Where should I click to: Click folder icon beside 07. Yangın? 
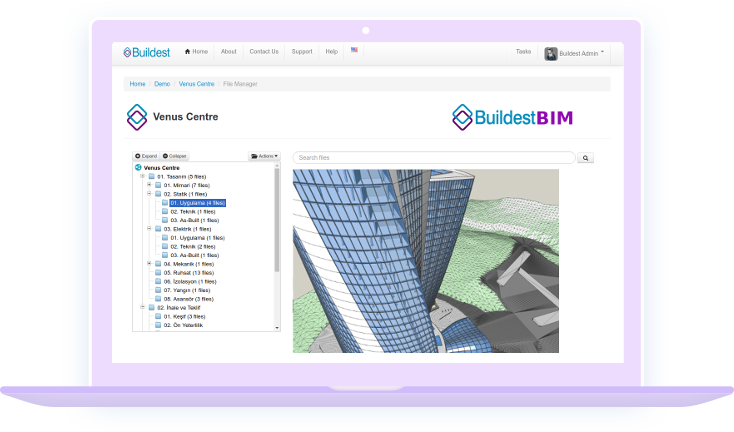coord(158,290)
